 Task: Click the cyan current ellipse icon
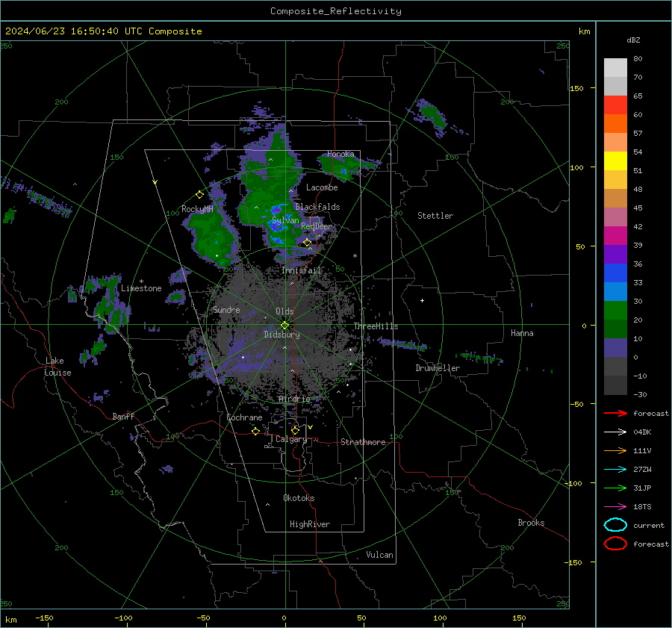(x=615, y=525)
